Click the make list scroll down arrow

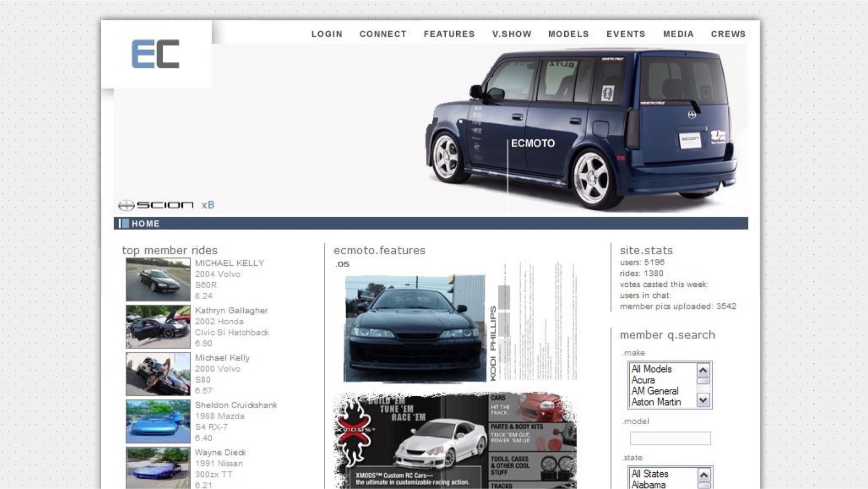(x=703, y=400)
